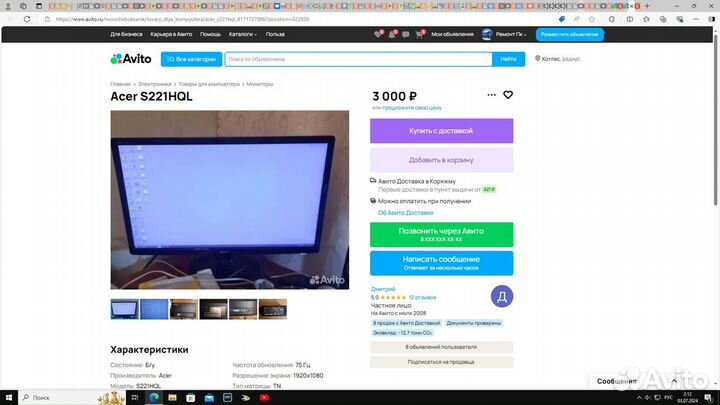Screen dimensions: 720x405
Task: Open Помощь menu item
Action: (x=210, y=34)
